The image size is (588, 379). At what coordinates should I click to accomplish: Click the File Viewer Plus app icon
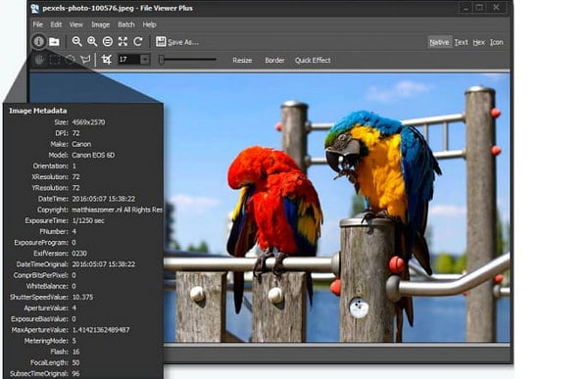pyautogui.click(x=35, y=8)
